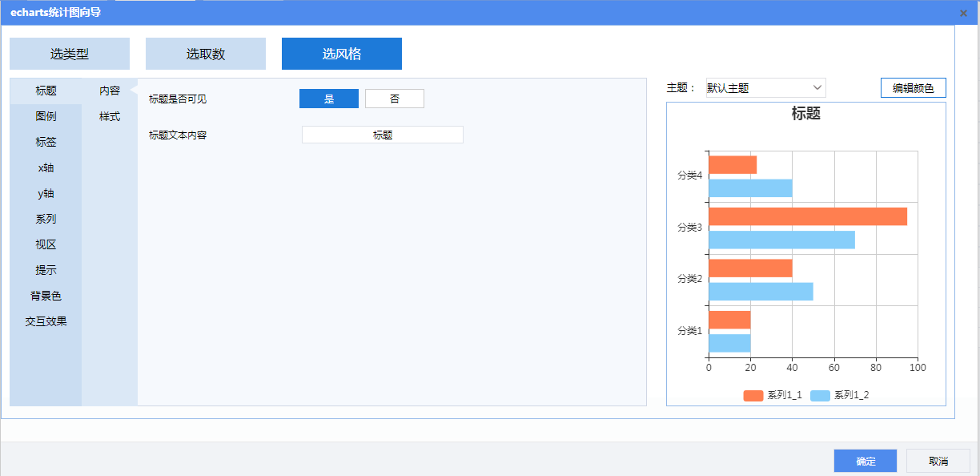Image resolution: width=980 pixels, height=476 pixels.
Task: Switch to the 样式 sub-tab
Action: click(110, 116)
